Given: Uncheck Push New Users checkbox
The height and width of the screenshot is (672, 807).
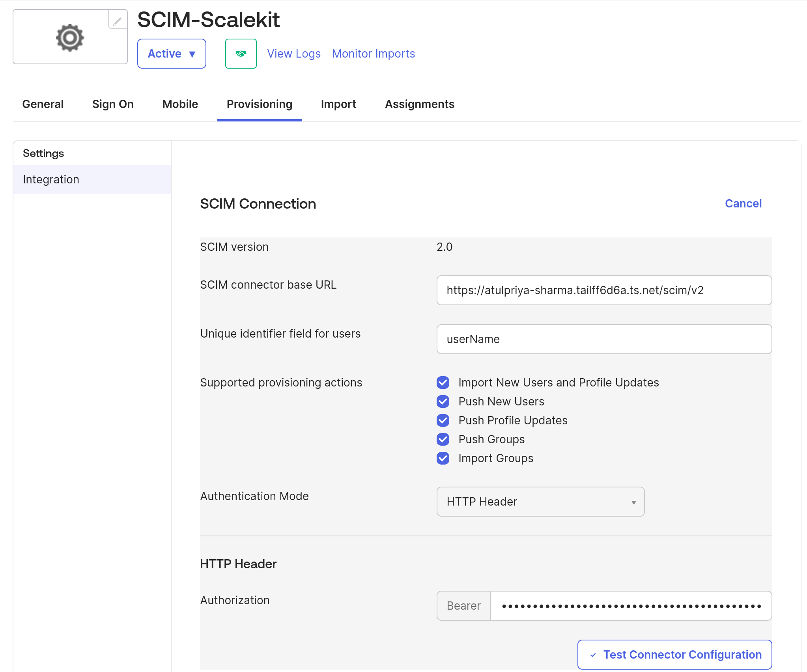Looking at the screenshot, I should (x=443, y=401).
